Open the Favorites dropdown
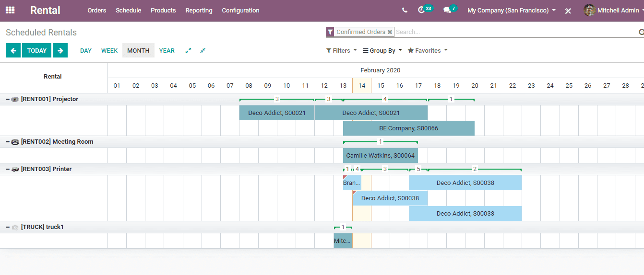The width and height of the screenshot is (644, 275). 428,50
